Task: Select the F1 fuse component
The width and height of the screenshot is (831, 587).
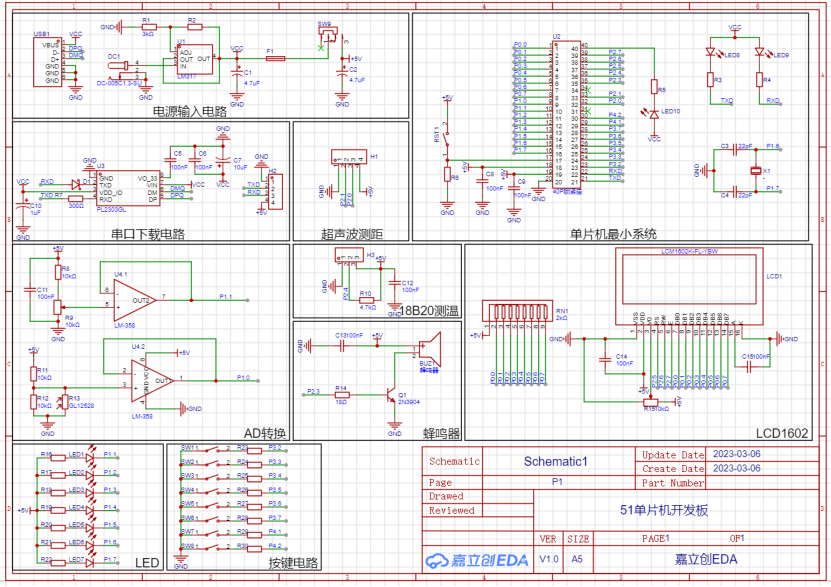Action: pyautogui.click(x=269, y=58)
